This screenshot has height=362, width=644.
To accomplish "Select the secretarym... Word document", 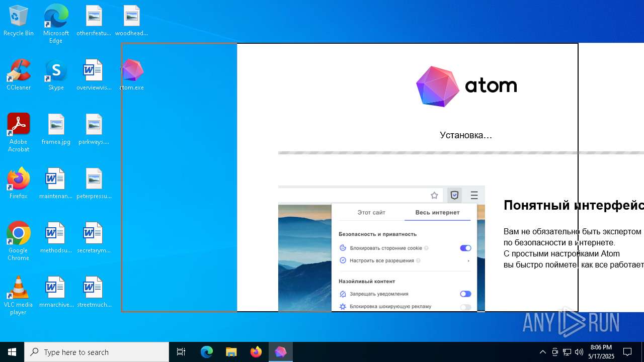I will [94, 238].
